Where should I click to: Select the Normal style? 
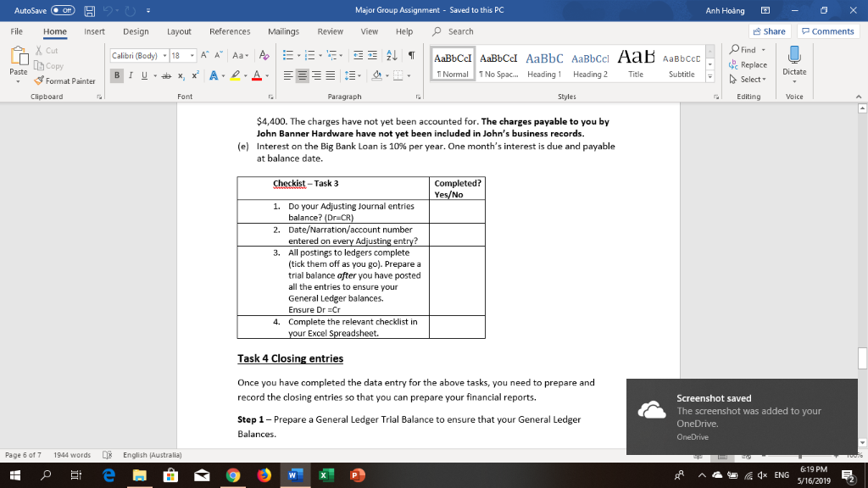[453, 64]
